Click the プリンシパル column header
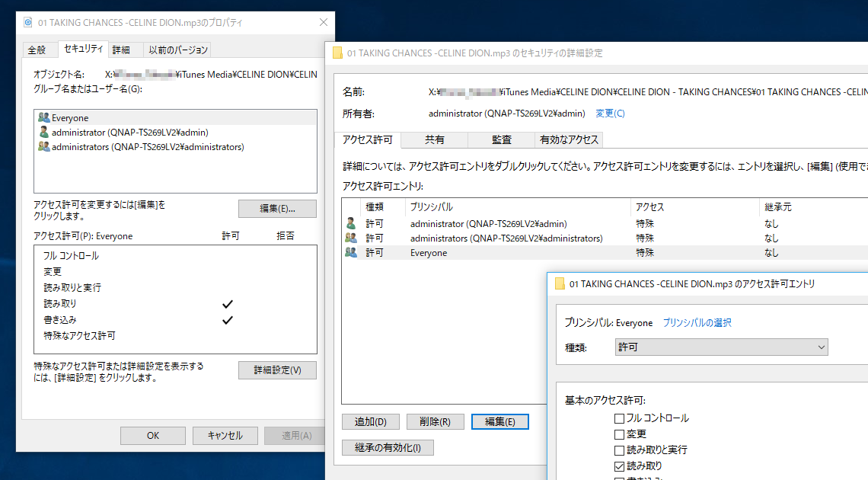The width and height of the screenshot is (868, 480). pos(518,207)
